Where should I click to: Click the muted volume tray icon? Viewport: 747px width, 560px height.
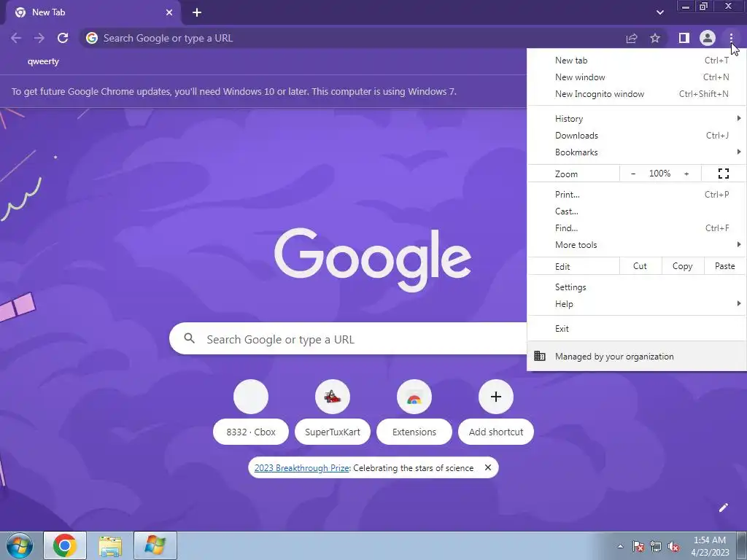pyautogui.click(x=673, y=546)
